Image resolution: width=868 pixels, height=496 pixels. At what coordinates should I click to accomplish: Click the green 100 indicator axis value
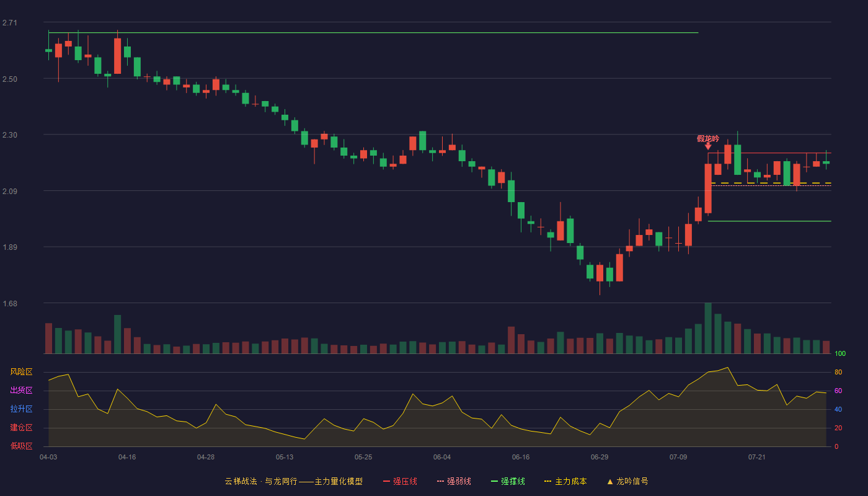840,354
